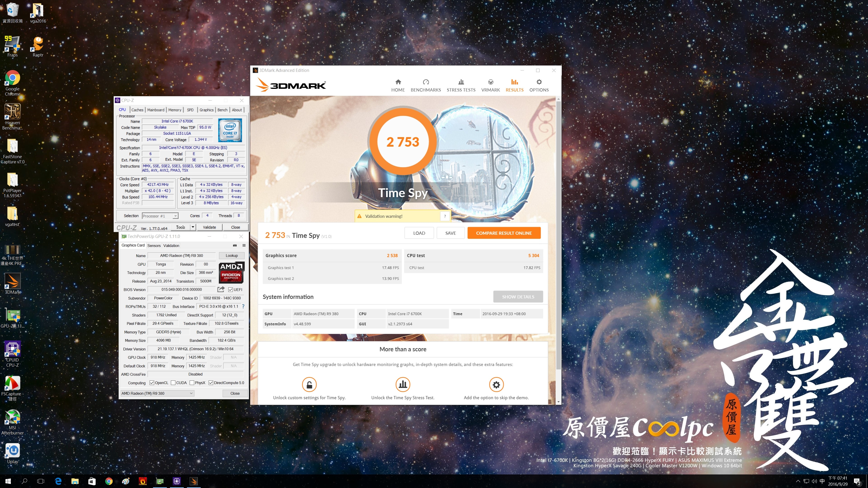Expand the AMD Radeon R9 380 GPU selector
Viewport: 868px width, 488px height.
click(157, 393)
